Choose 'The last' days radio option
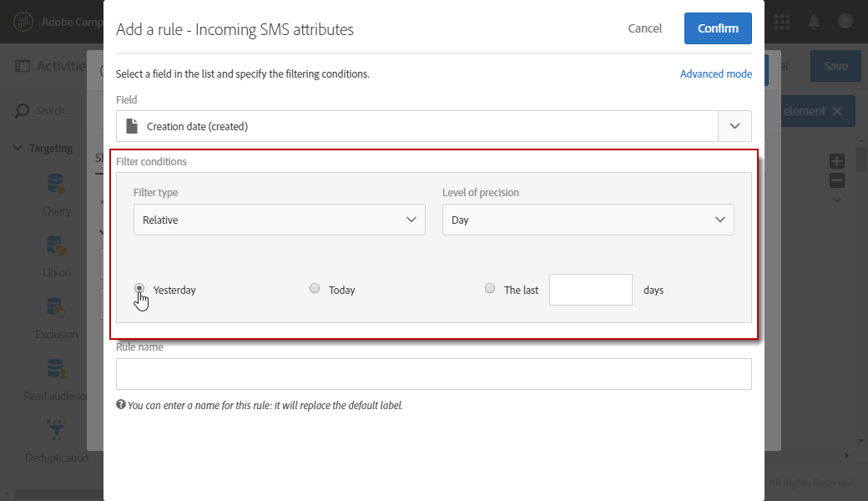 (x=490, y=289)
